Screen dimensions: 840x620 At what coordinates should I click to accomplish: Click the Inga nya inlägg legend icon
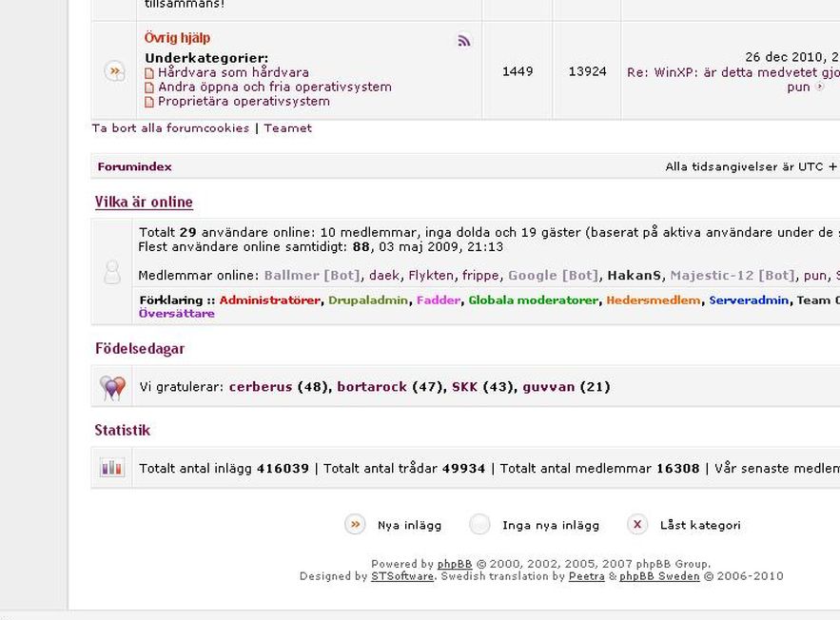pyautogui.click(x=480, y=525)
